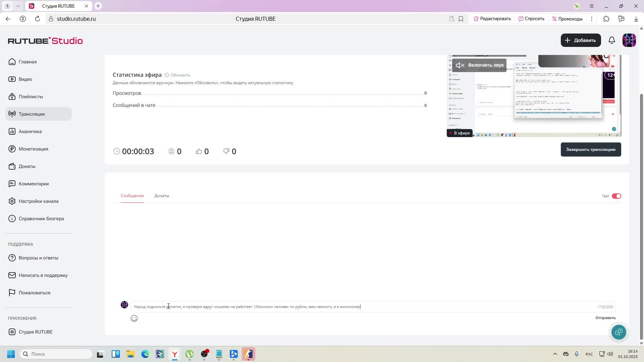Click Завершить трансляцию button
Screen dimensions: 644x362
click(x=590, y=149)
